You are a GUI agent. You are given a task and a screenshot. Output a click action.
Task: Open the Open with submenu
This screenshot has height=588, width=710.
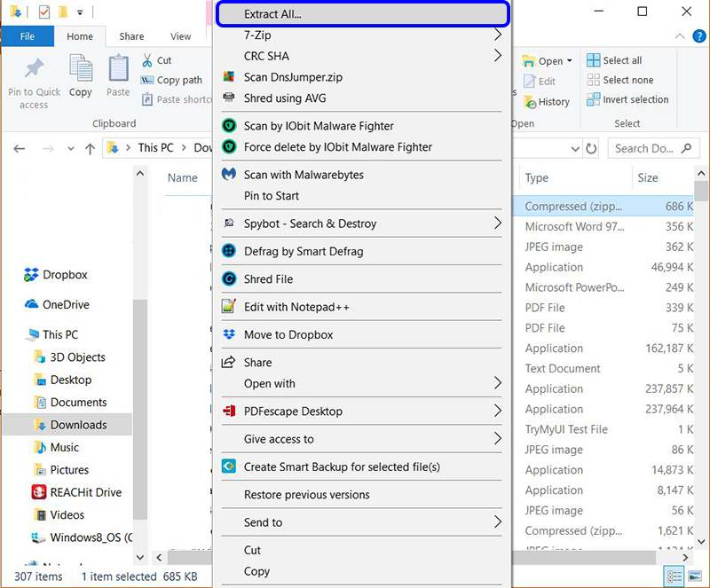(498, 384)
